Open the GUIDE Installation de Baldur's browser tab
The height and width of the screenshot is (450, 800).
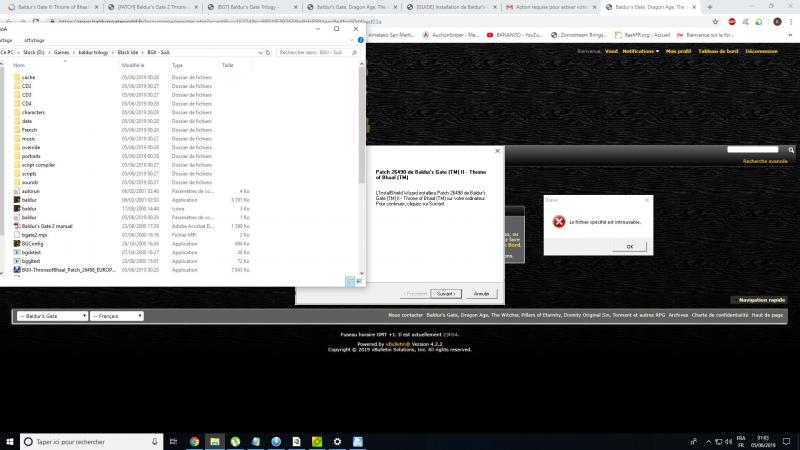pyautogui.click(x=451, y=7)
